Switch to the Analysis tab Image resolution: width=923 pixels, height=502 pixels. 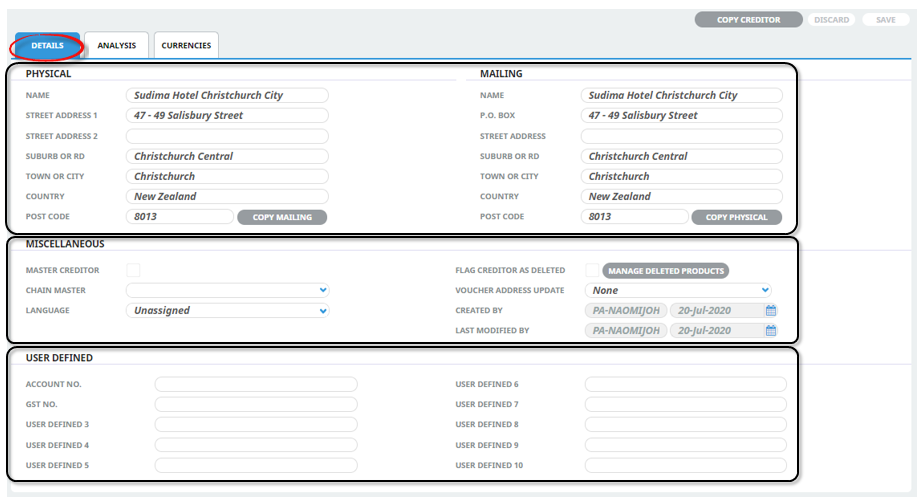click(x=117, y=45)
